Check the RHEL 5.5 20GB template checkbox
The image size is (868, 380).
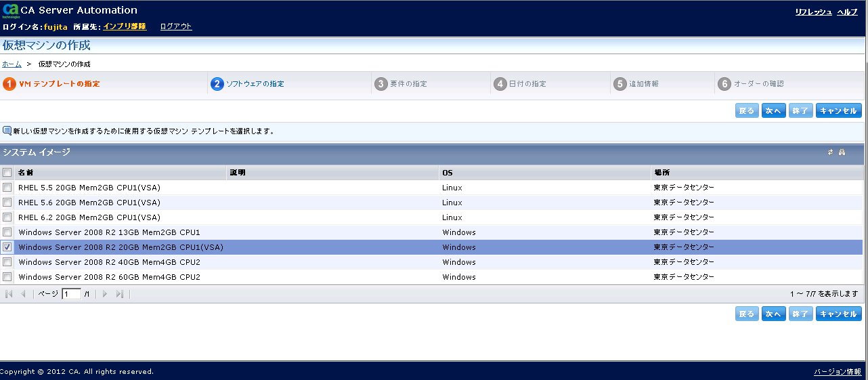pyautogui.click(x=7, y=188)
